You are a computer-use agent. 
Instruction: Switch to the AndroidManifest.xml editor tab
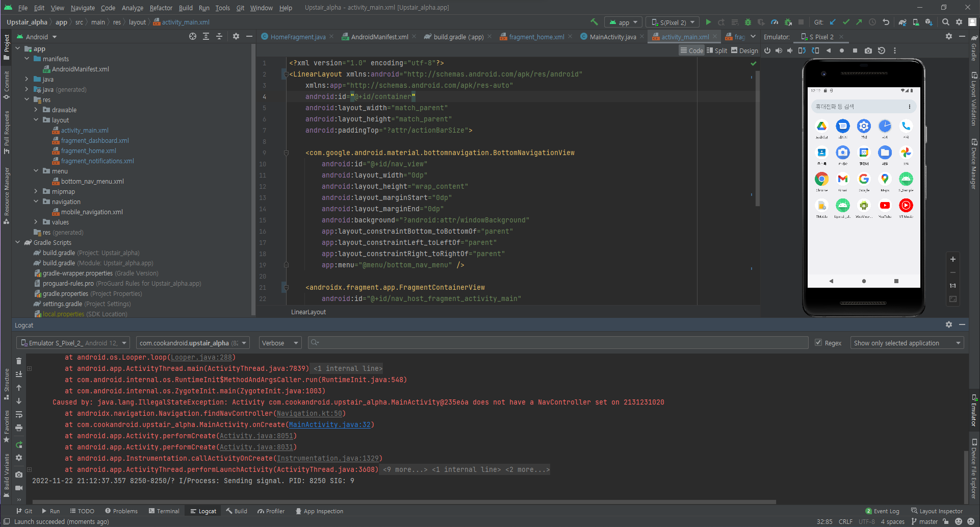[379, 37]
